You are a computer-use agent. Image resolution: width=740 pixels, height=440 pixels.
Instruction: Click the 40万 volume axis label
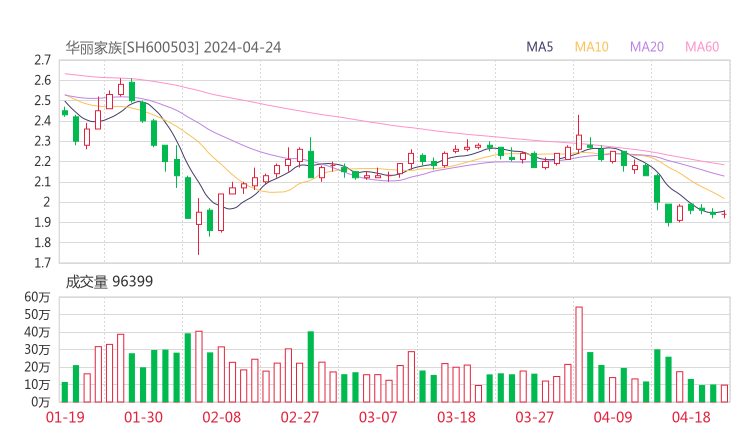pyautogui.click(x=37, y=332)
